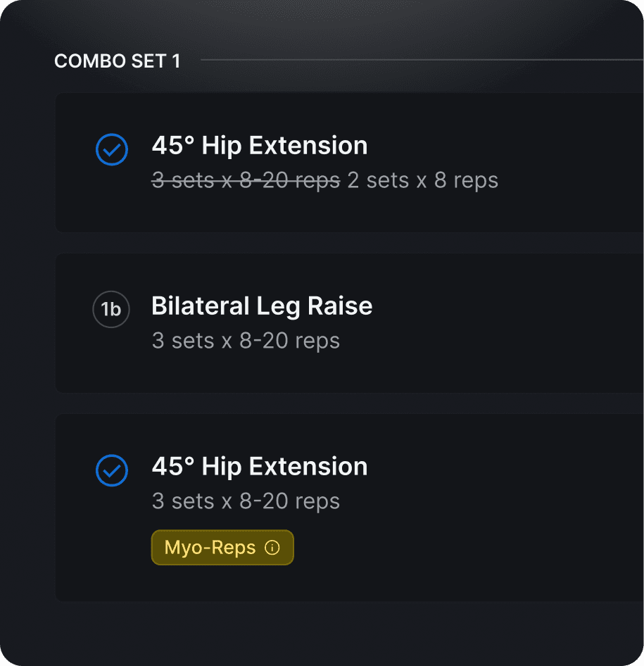
Task: Click the COMBO SET 1 header
Action: (117, 61)
